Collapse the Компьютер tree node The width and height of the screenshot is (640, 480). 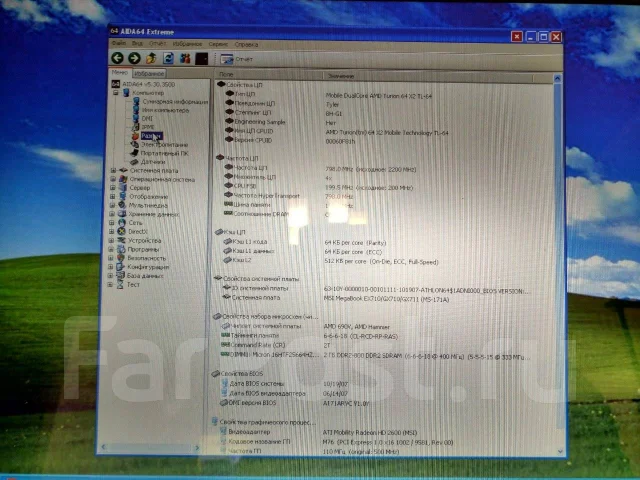pos(116,93)
